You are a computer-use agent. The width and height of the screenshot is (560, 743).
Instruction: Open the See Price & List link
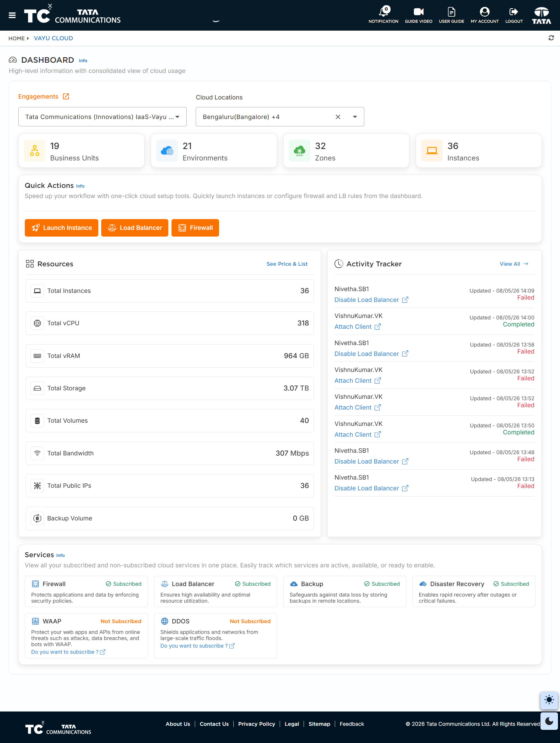point(287,264)
